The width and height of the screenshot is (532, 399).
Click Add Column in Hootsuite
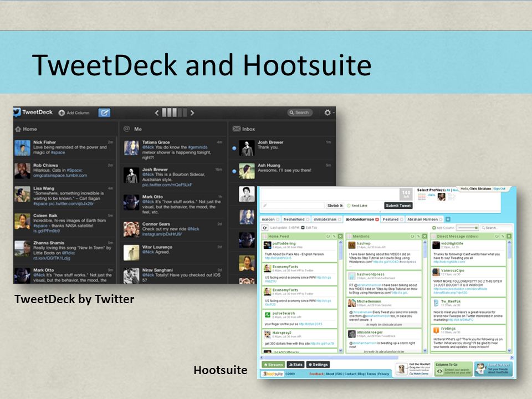click(x=443, y=228)
